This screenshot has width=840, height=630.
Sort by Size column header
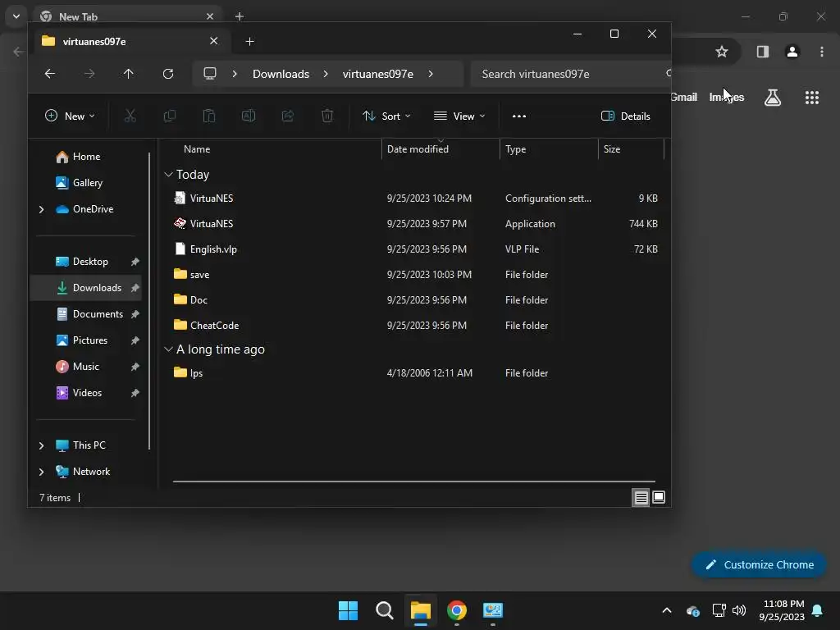pyautogui.click(x=631, y=149)
